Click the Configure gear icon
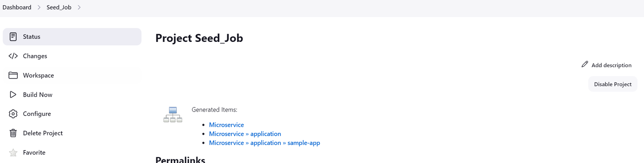 click(x=13, y=114)
